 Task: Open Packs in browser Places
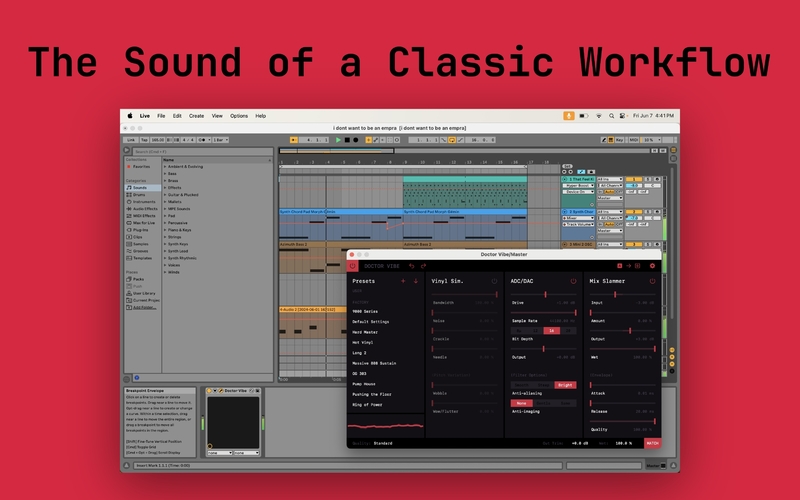(135, 279)
